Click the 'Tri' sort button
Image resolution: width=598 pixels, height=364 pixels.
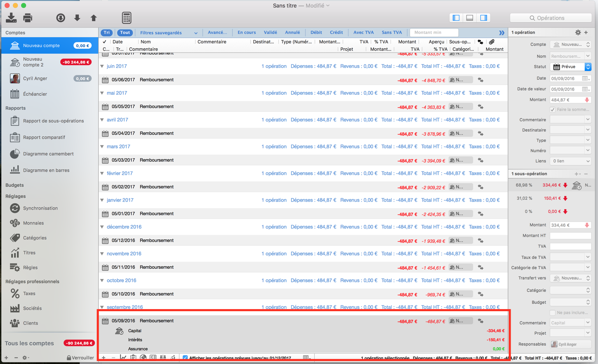coord(107,33)
